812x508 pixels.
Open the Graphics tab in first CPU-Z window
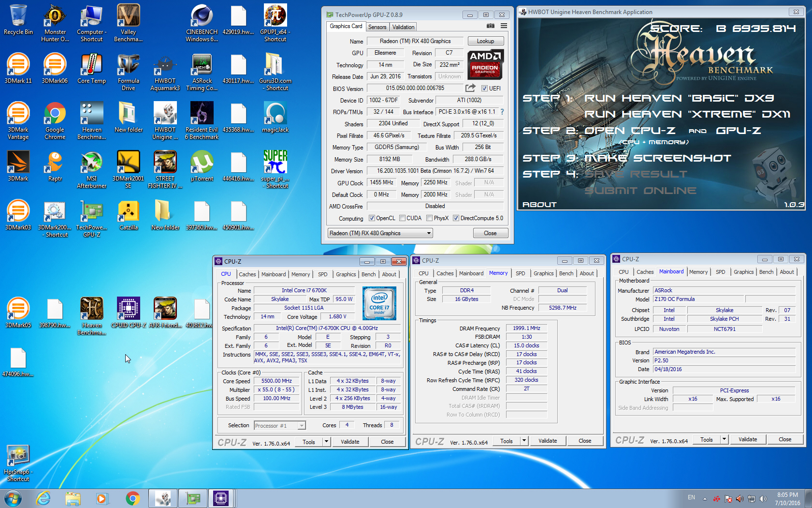(x=346, y=274)
